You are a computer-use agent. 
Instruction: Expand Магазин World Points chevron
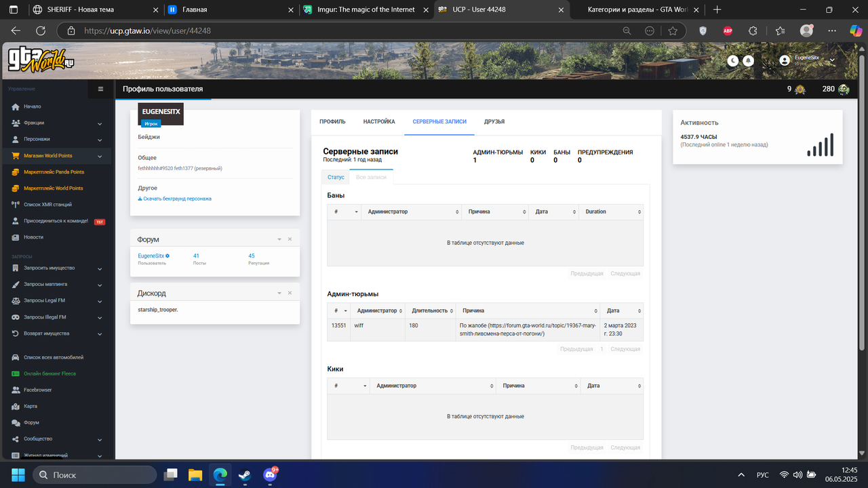click(x=100, y=156)
